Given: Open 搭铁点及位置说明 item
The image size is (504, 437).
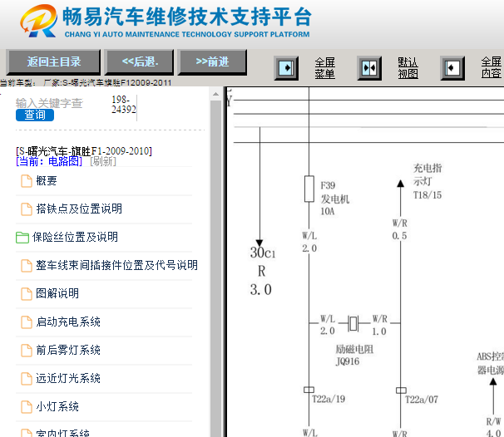Looking at the screenshot, I should coord(79,209).
